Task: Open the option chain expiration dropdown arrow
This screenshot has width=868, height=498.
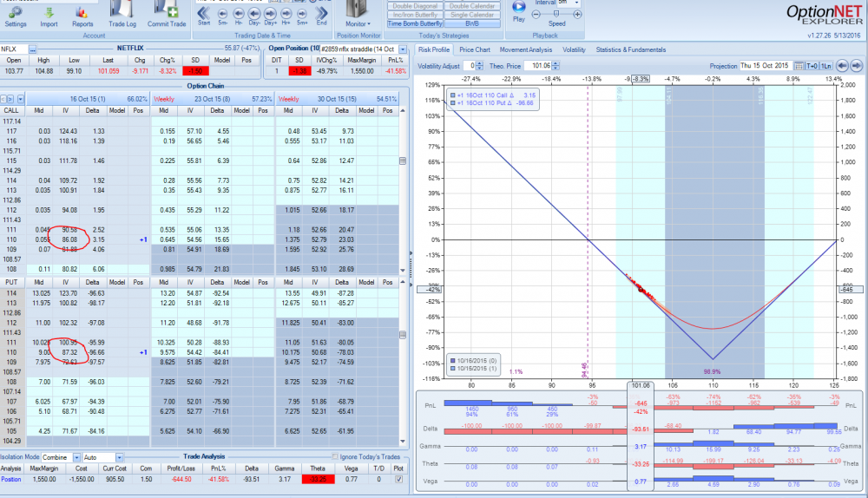Action: (21, 99)
